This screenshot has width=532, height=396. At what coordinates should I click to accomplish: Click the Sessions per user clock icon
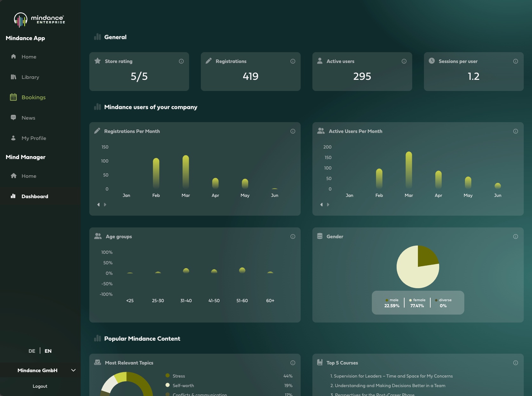432,61
